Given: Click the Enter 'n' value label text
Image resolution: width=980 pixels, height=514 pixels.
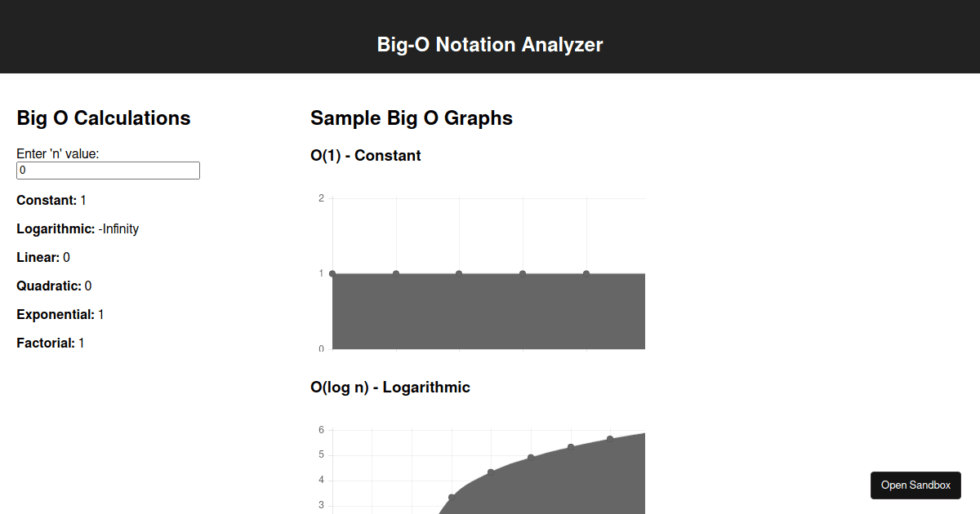Looking at the screenshot, I should pyautogui.click(x=57, y=153).
